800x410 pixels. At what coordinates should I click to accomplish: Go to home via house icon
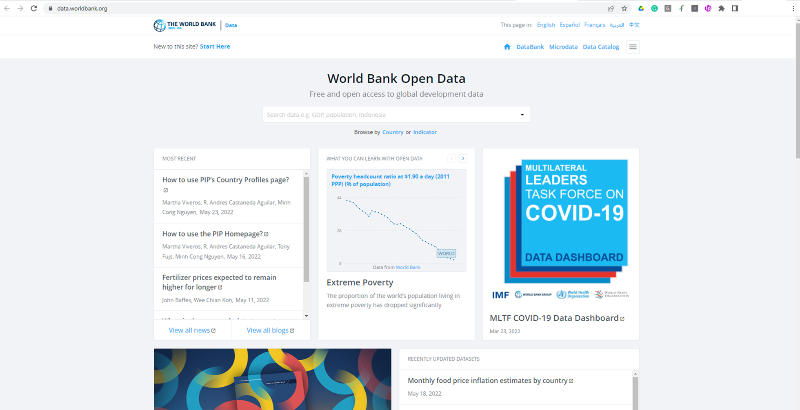[x=507, y=47]
